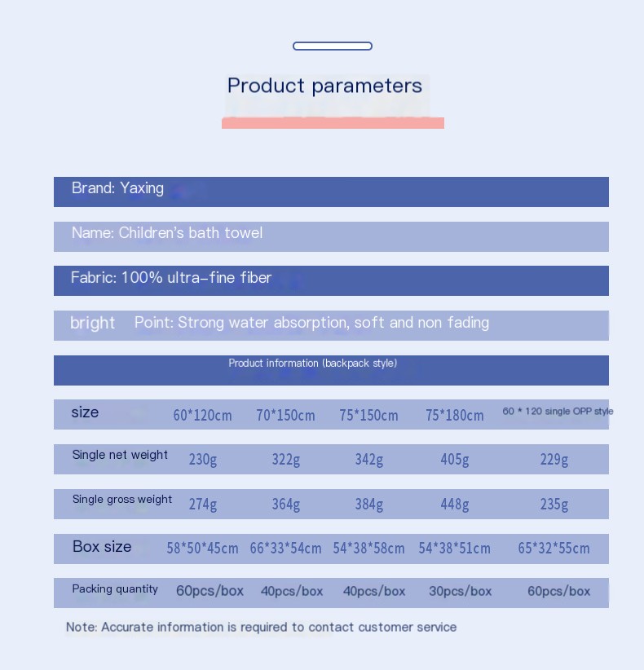
Task: Select the 65*32*55cm box size value
Action: tap(554, 549)
